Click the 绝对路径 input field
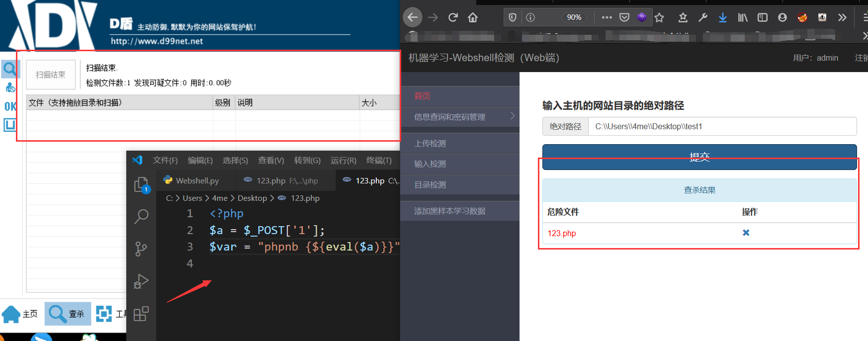The width and height of the screenshot is (868, 341). [x=722, y=126]
